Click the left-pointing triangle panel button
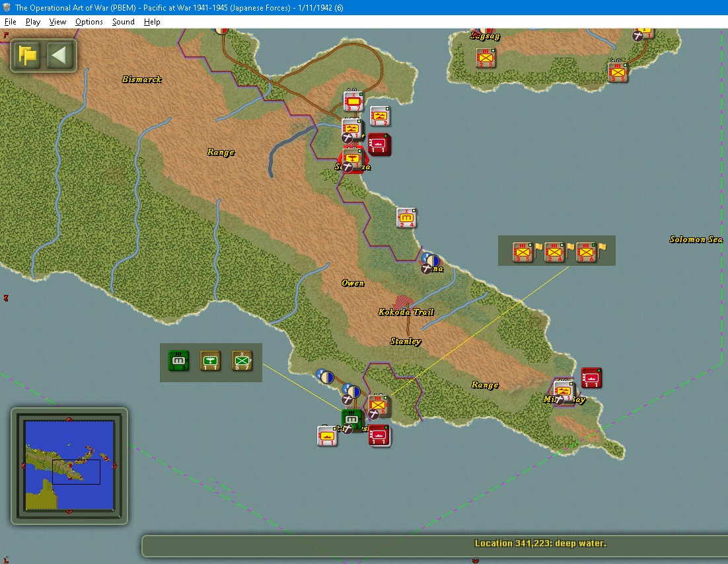728x564 pixels. [59, 56]
